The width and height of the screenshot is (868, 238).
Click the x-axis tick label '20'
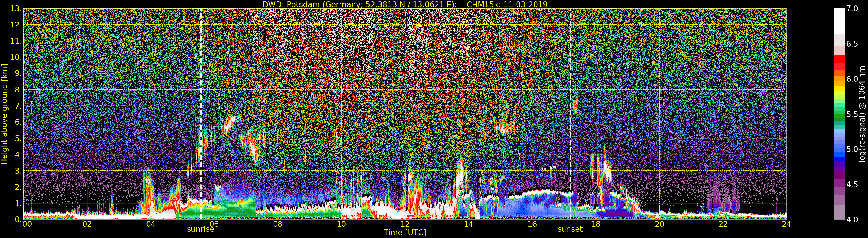coord(659,224)
